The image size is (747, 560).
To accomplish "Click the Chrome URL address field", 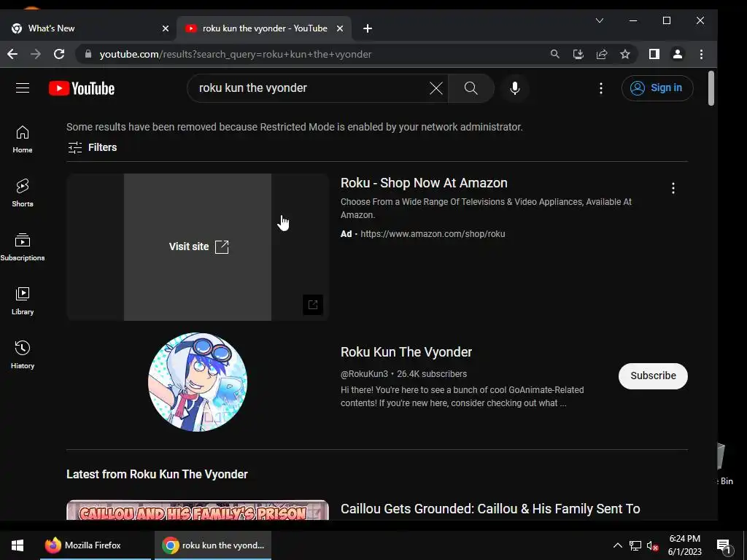I will [x=314, y=54].
